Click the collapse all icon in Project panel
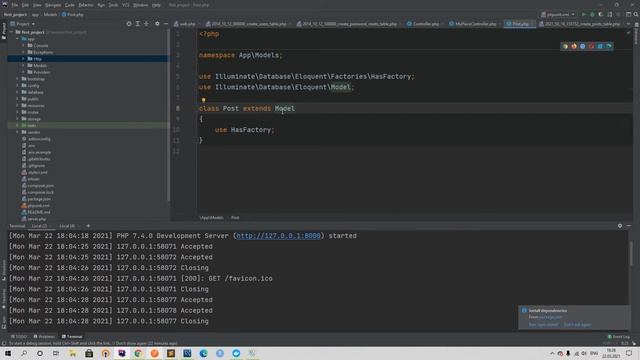The image size is (640, 360). tap(147, 24)
